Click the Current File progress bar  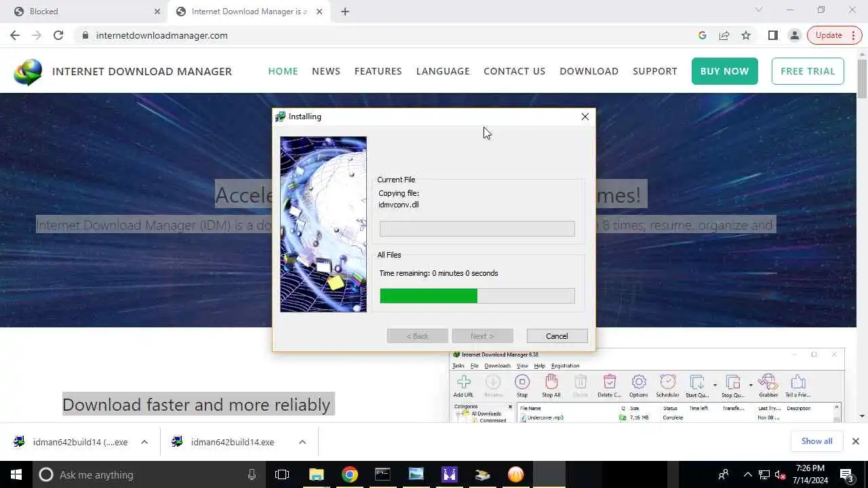(477, 228)
